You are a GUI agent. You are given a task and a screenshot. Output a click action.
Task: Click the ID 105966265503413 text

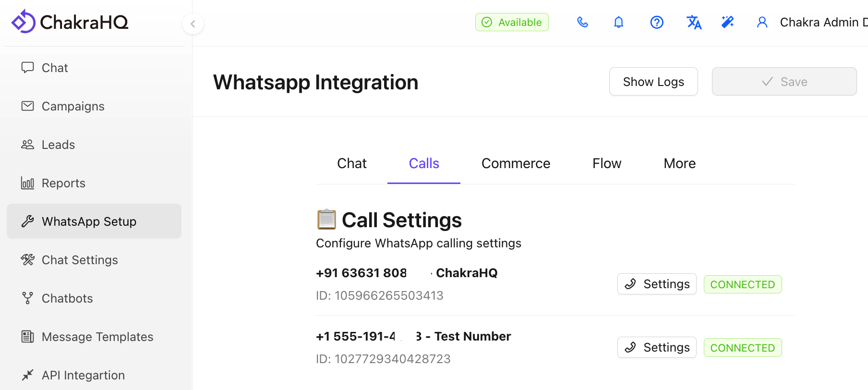coord(380,295)
